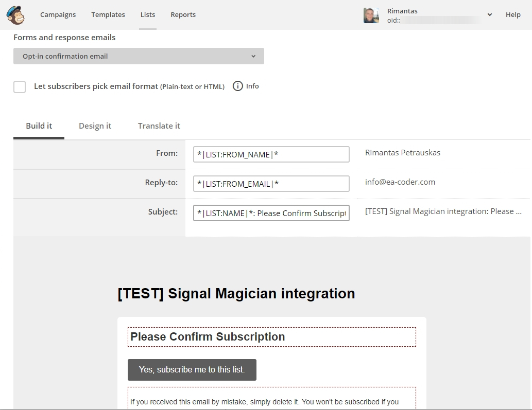
Task: Focus the Reply-to email field
Action: coord(271,184)
